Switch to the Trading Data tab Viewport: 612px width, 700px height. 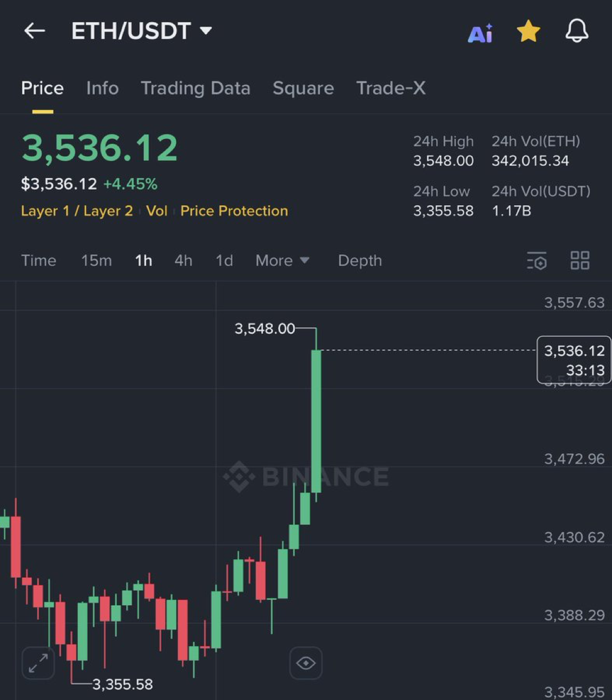[195, 88]
